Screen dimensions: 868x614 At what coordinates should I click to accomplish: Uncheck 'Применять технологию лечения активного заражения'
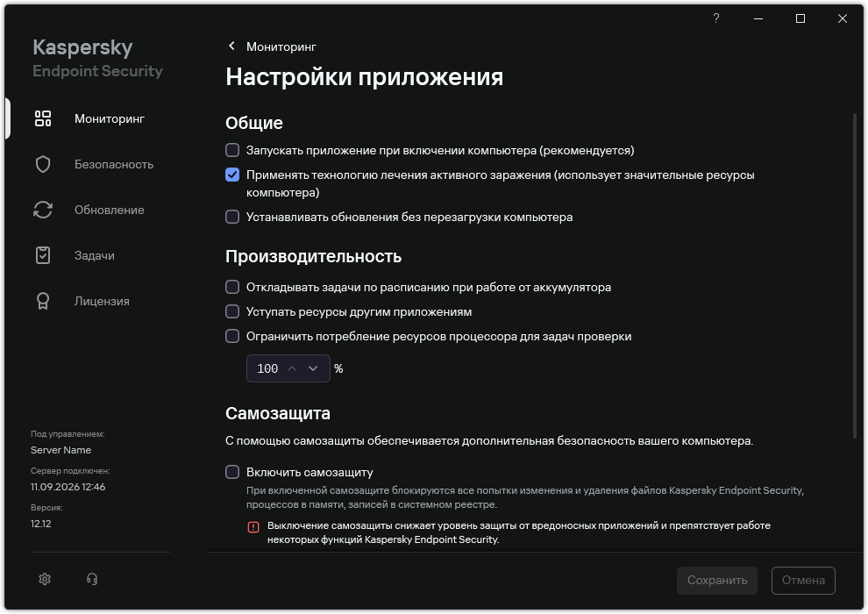click(232, 175)
